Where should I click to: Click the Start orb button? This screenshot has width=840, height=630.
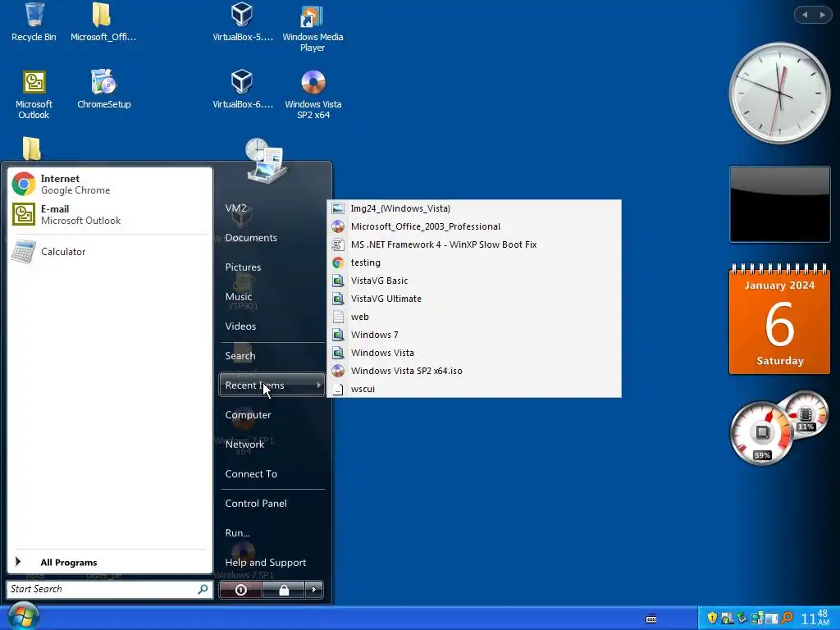pos(24,616)
